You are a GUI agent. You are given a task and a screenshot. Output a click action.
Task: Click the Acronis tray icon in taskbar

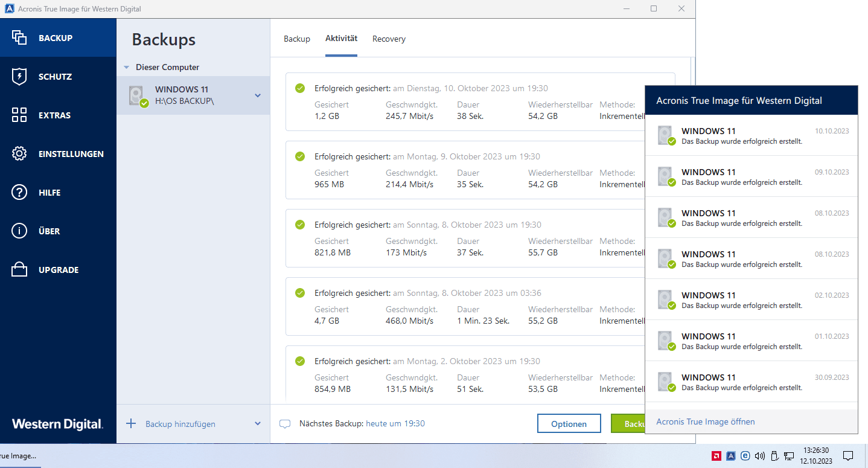731,456
